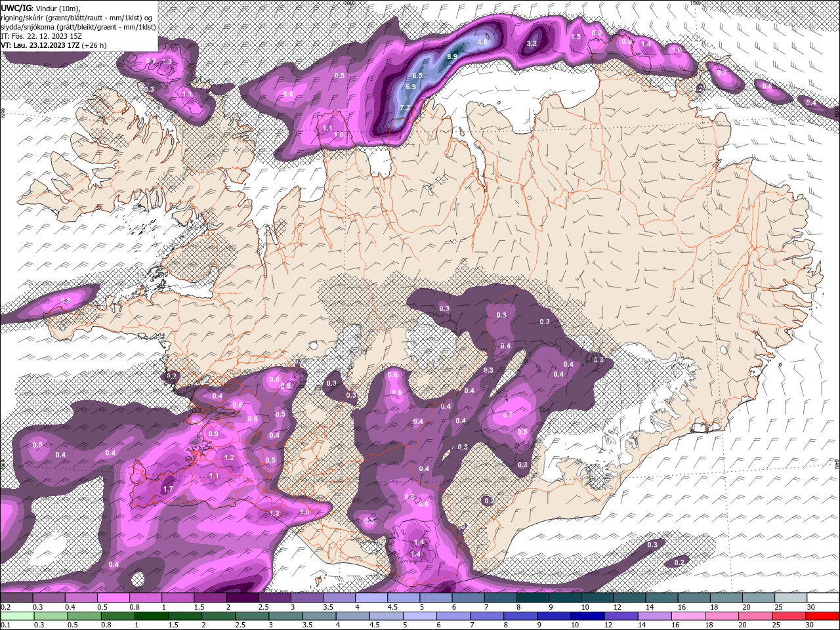Image resolution: width=840 pixels, height=630 pixels.
Task: Click the 1.7 value in the southwest
Action: click(x=168, y=490)
